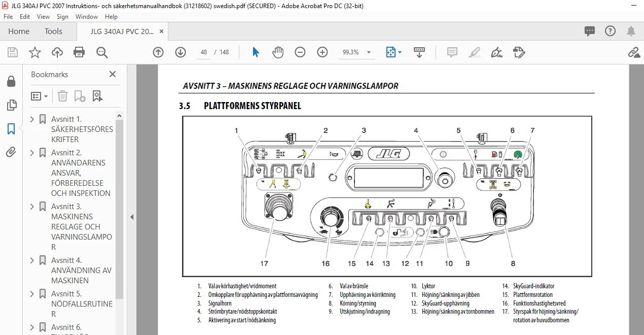
Task: Open the File menu
Action: tap(8, 17)
